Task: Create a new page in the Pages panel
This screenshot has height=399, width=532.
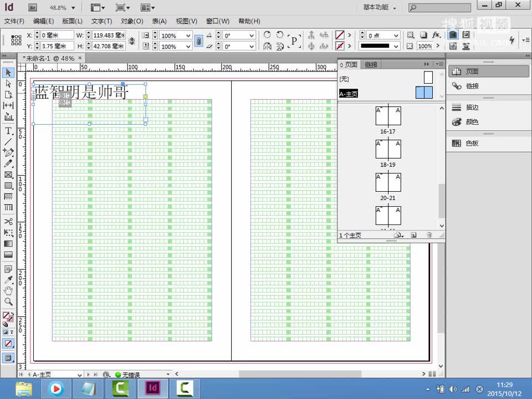Action: tap(413, 234)
